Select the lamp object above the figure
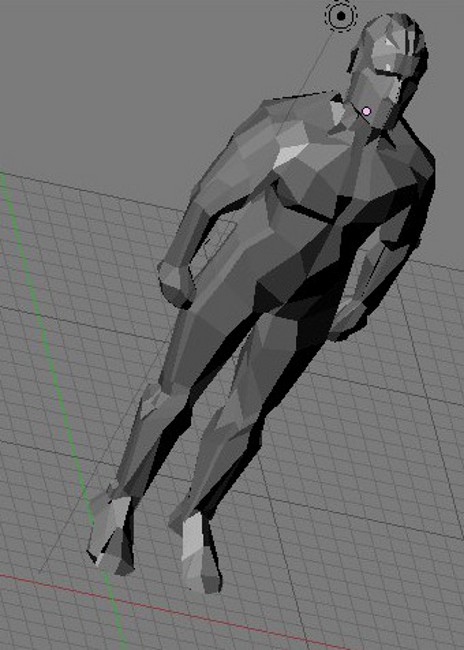 [341, 16]
